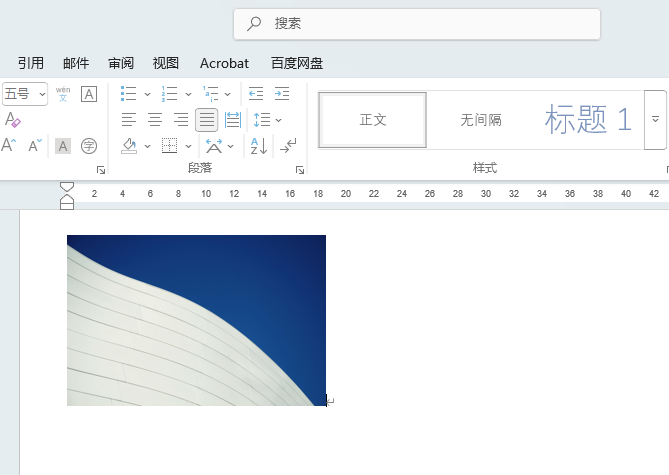Image resolution: width=669 pixels, height=475 pixels.
Task: Increase the paragraph indent
Action: click(x=282, y=94)
